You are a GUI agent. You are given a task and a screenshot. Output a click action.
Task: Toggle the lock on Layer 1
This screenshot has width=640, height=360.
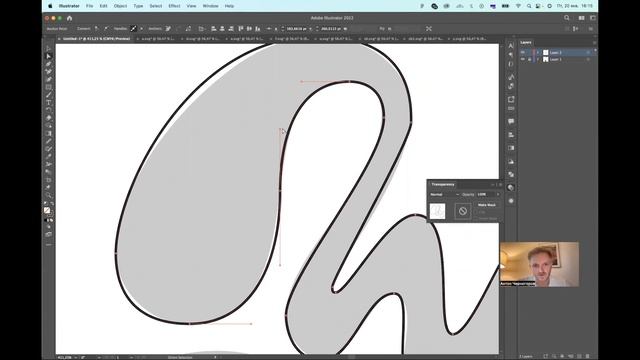pyautogui.click(x=529, y=59)
